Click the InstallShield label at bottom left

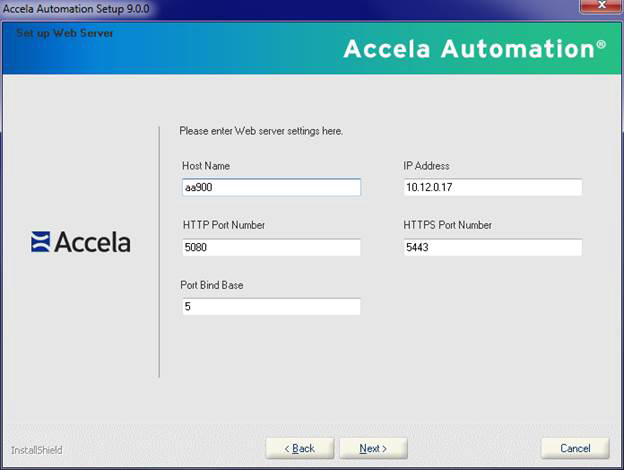click(x=36, y=450)
